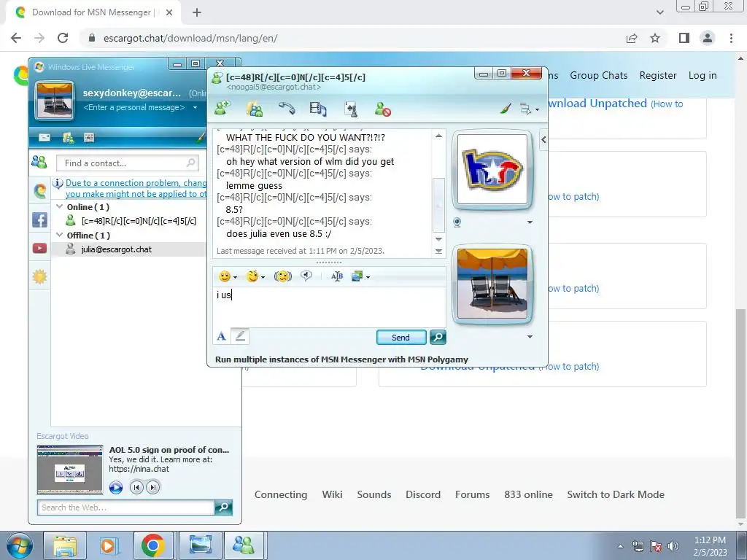This screenshot has height=560, width=747.
Task: Click the voice clip icon
Action: coord(306,276)
